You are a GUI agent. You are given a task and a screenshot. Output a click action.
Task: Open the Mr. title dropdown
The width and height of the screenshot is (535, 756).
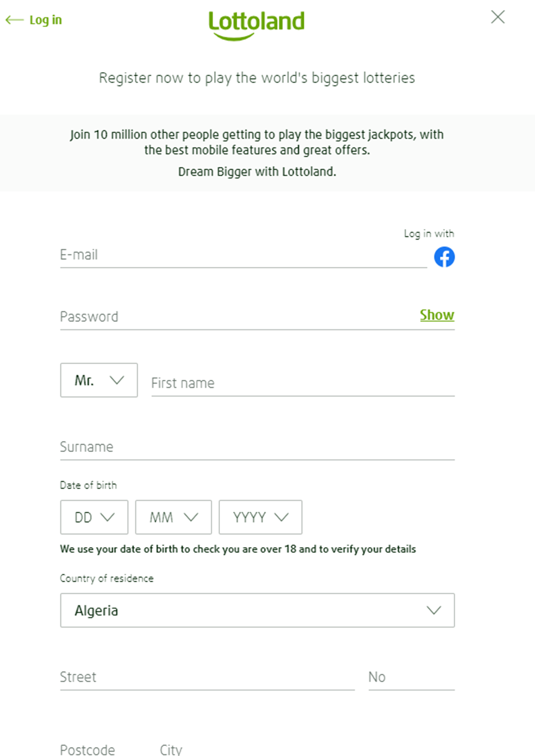(x=99, y=380)
